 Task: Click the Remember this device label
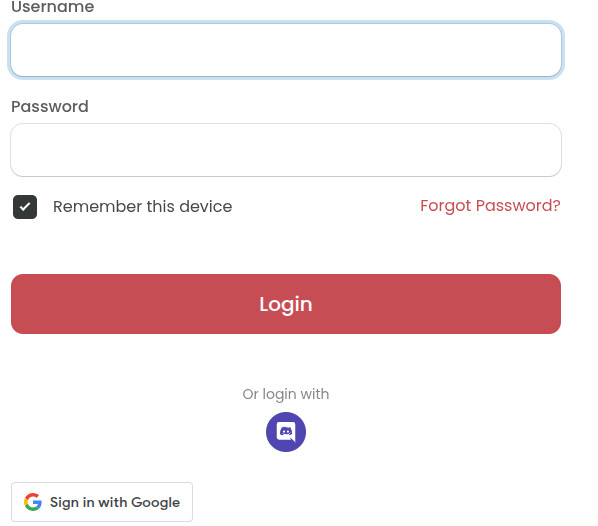pos(142,206)
